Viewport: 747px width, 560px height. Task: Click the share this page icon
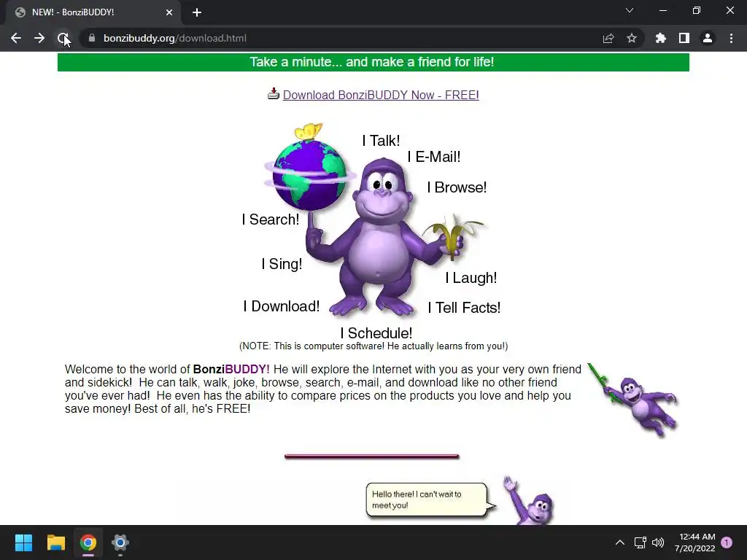[x=608, y=38]
